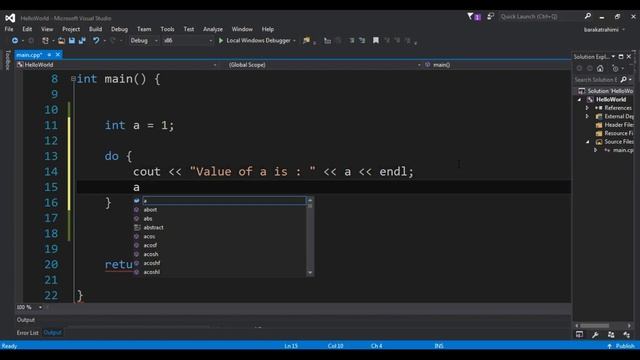This screenshot has width=640, height=360.
Task: Click the Solution Explorer pending changes filter icon
Action: click(x=615, y=68)
